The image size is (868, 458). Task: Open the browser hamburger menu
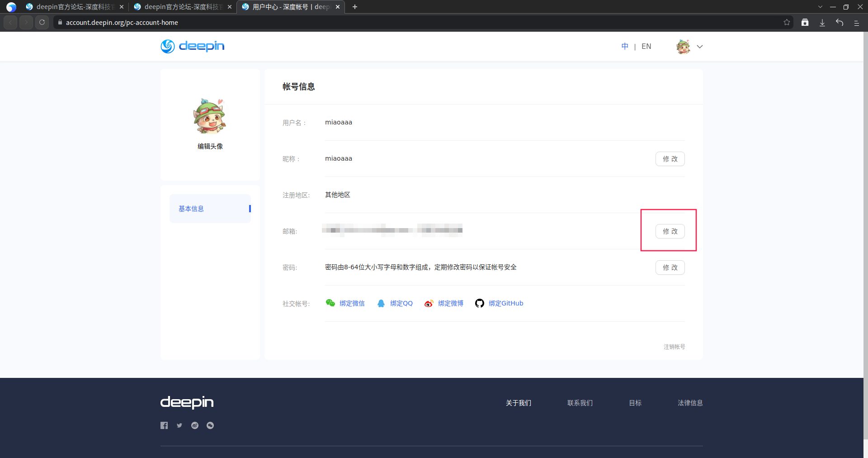(857, 22)
